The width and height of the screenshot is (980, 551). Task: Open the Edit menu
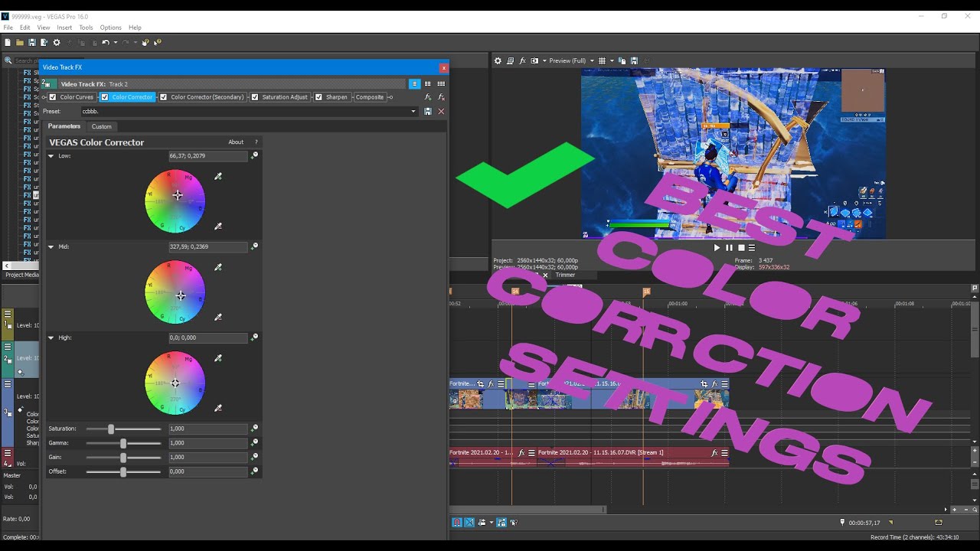[25, 28]
